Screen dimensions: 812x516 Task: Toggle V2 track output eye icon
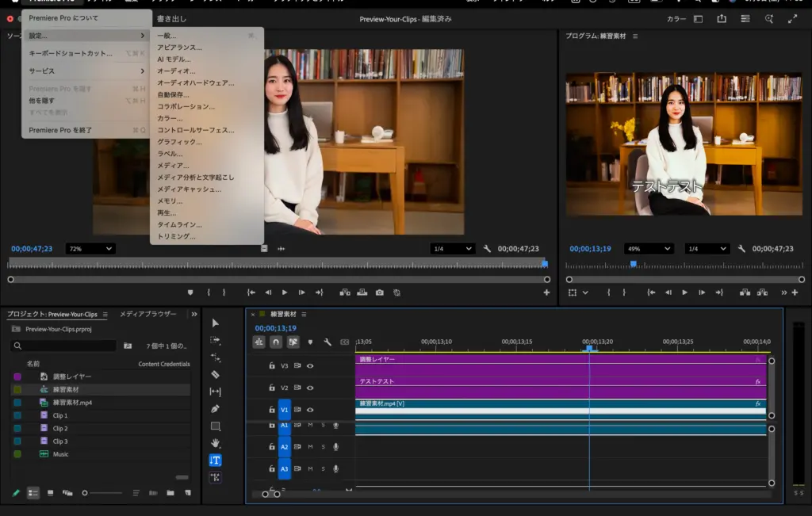tap(310, 388)
